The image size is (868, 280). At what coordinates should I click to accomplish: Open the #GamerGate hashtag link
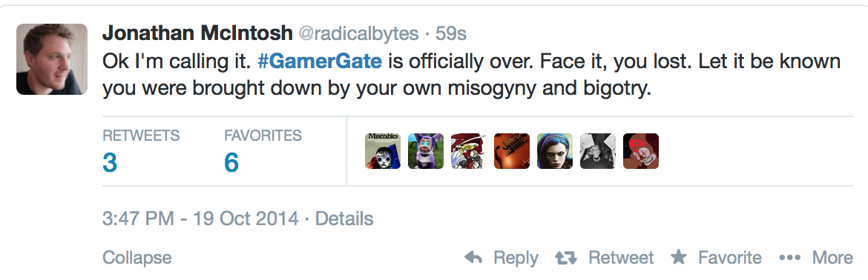tap(320, 61)
